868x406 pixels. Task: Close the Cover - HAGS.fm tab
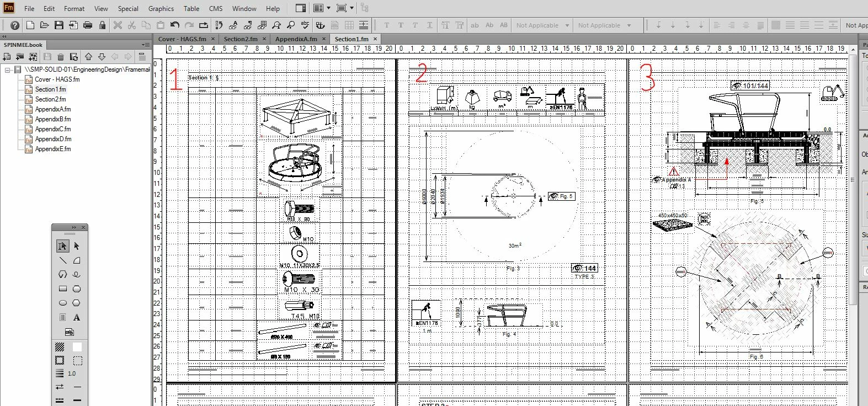[214, 39]
